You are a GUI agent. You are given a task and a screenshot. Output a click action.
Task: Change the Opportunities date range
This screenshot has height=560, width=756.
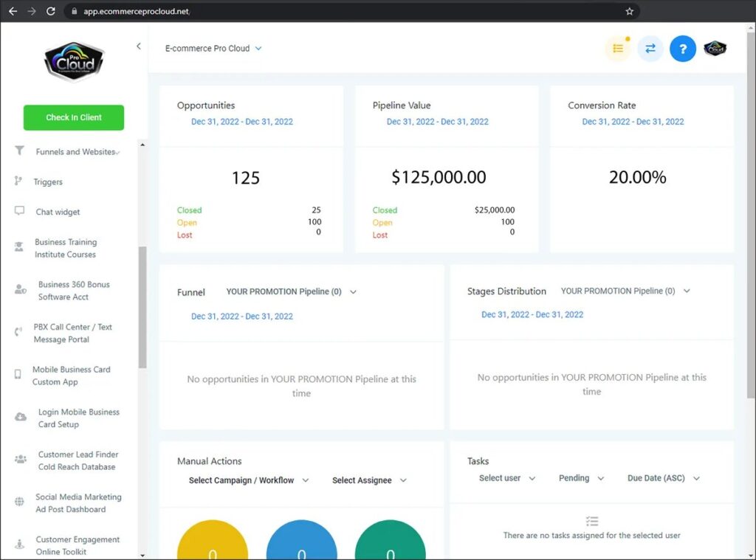click(x=242, y=122)
